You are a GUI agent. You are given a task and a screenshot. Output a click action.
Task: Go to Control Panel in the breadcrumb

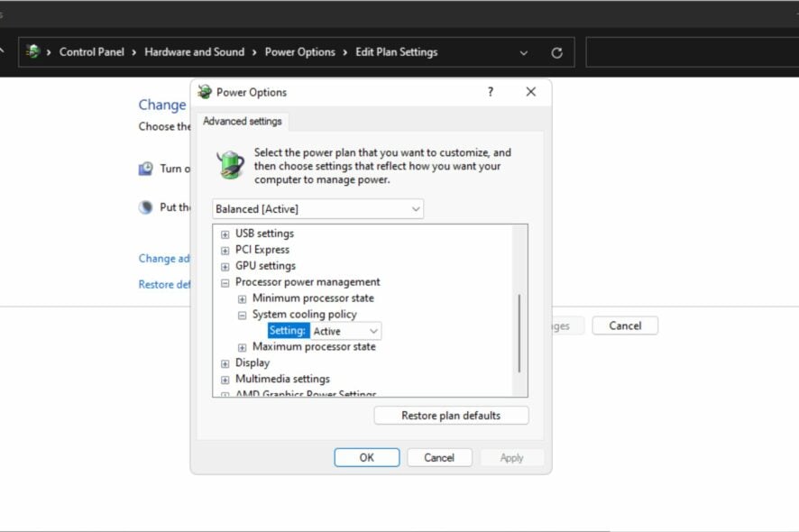[x=92, y=52]
